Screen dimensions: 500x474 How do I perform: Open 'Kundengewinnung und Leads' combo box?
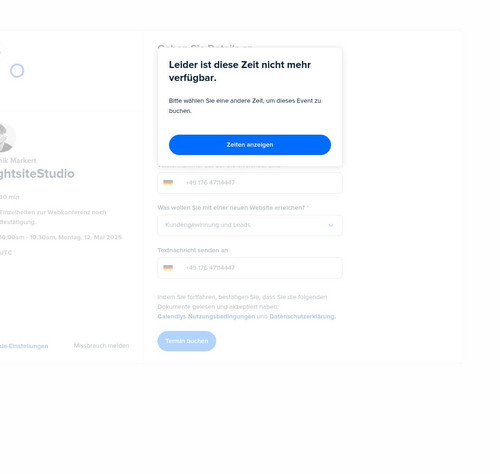(x=250, y=225)
